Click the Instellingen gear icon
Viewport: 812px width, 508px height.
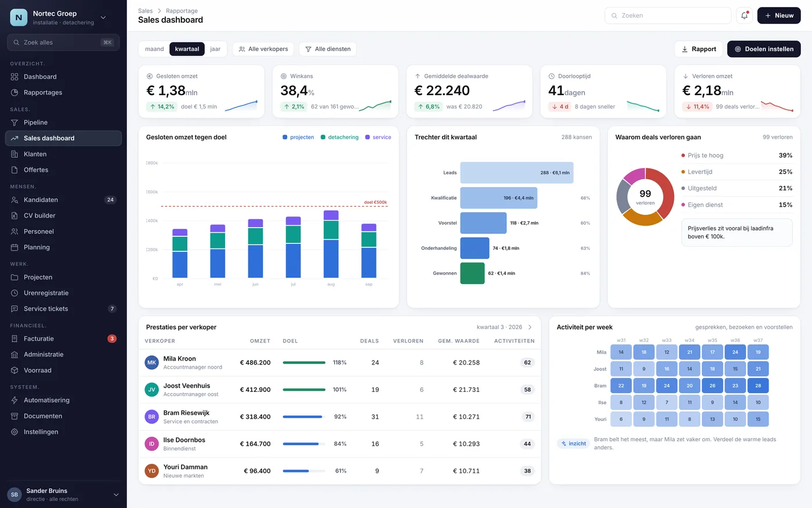[x=14, y=432]
